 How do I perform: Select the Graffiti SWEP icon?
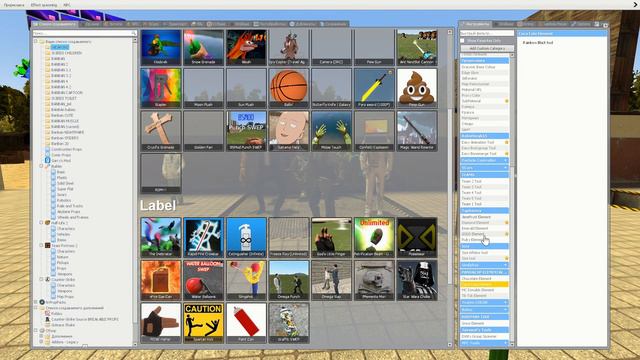coord(289,322)
